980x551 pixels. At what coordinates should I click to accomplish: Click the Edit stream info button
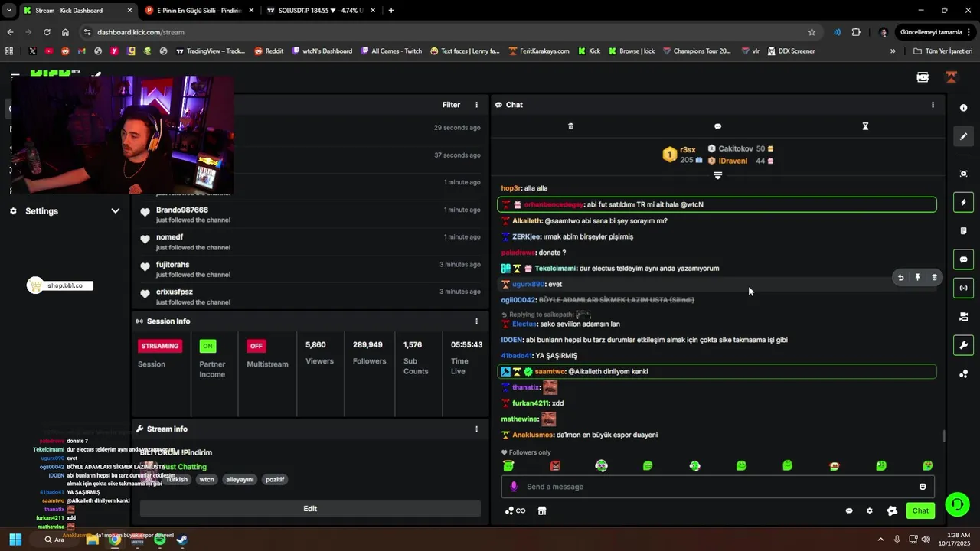310,509
